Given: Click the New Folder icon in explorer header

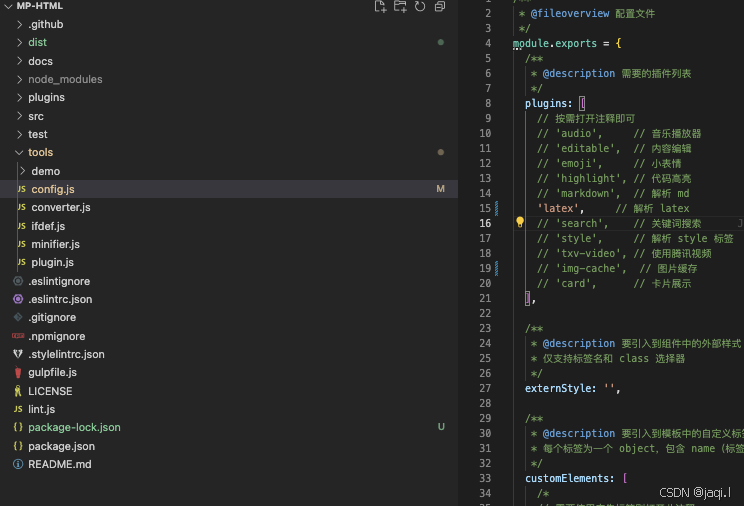Looking at the screenshot, I should point(400,7).
